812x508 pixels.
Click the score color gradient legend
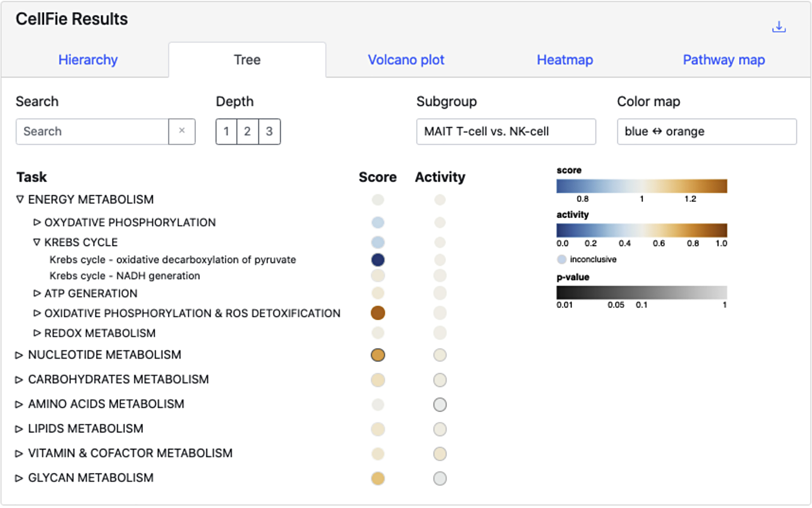coord(641,186)
